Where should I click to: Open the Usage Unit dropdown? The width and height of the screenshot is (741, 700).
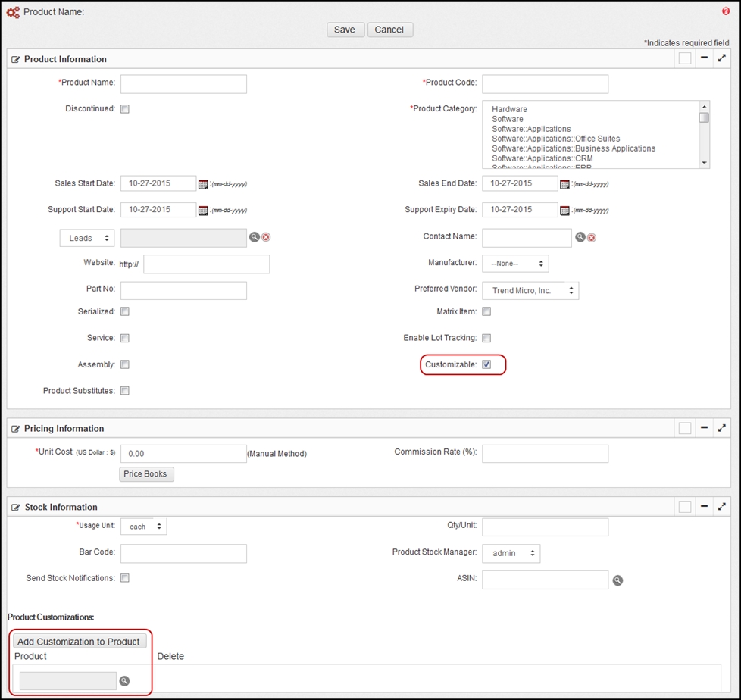click(x=144, y=527)
